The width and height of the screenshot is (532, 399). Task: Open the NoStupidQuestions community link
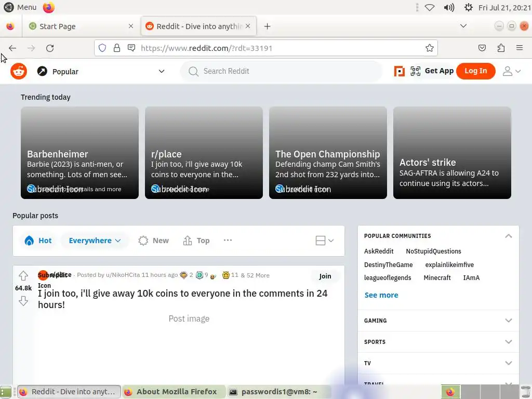(x=434, y=251)
